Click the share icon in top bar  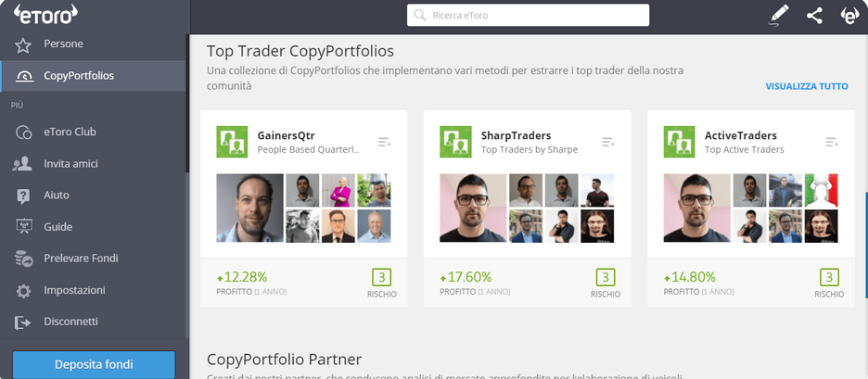click(814, 15)
